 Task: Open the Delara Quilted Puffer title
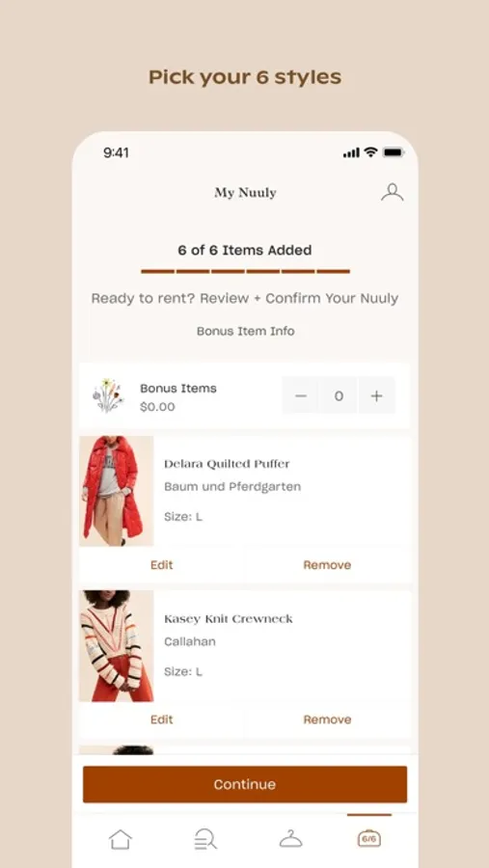[227, 464]
